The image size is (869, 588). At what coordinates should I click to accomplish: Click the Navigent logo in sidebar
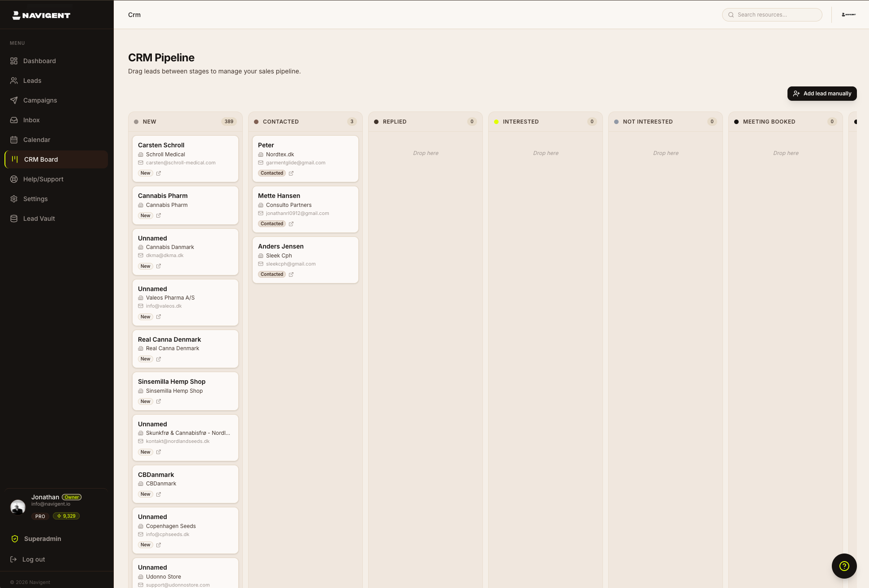41,15
